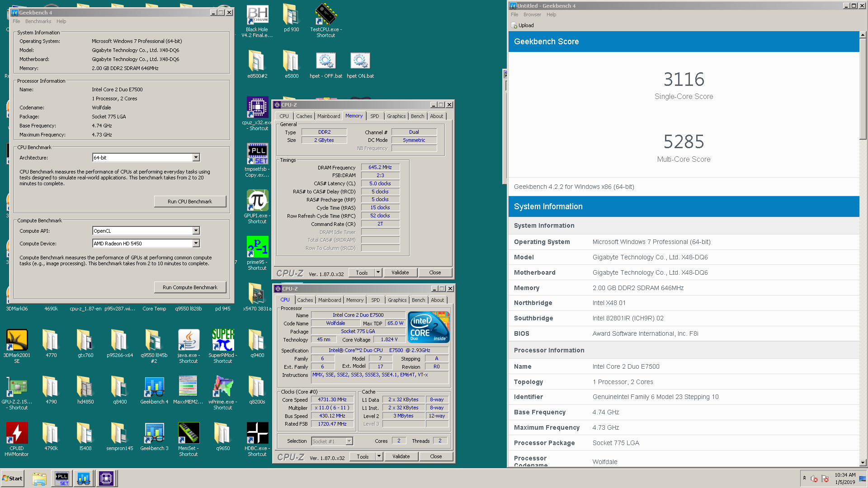Screen dimensions: 868x488
Task: Show hidden system tray icons
Action: [x=804, y=478]
